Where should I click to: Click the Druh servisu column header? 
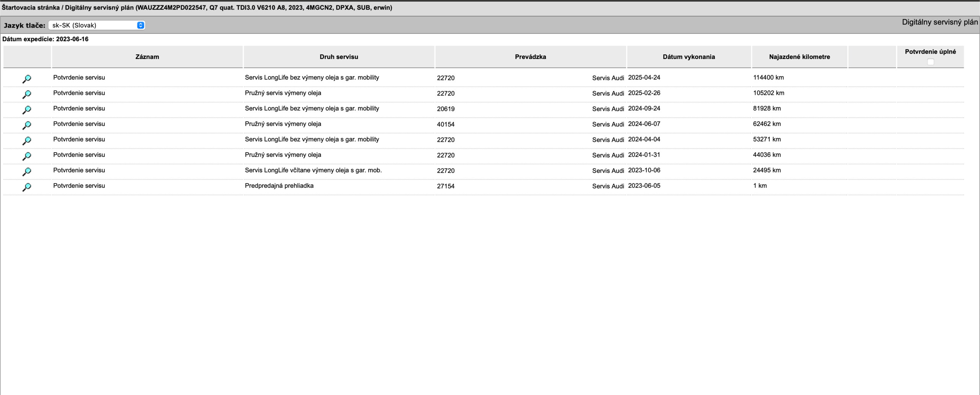339,57
